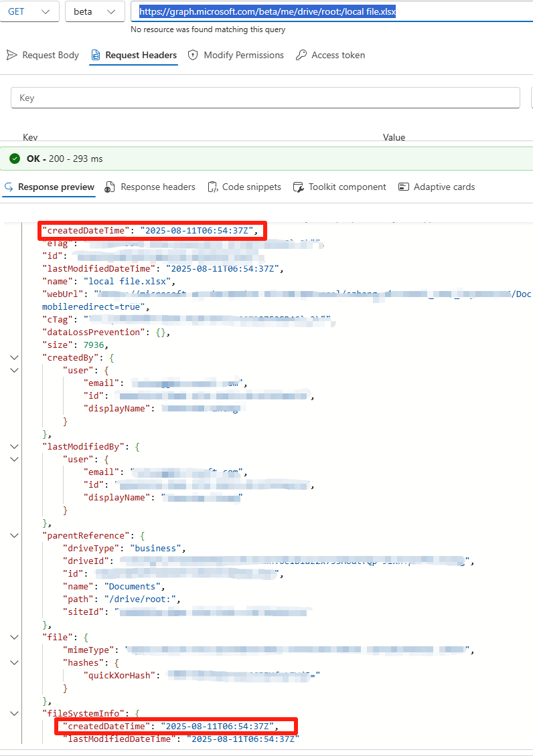Click the Request Headers document icon
Viewport: 533px width, 756px height.
point(96,55)
